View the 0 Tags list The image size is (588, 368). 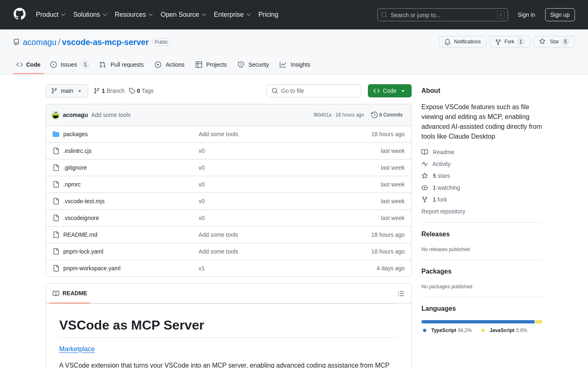141,91
